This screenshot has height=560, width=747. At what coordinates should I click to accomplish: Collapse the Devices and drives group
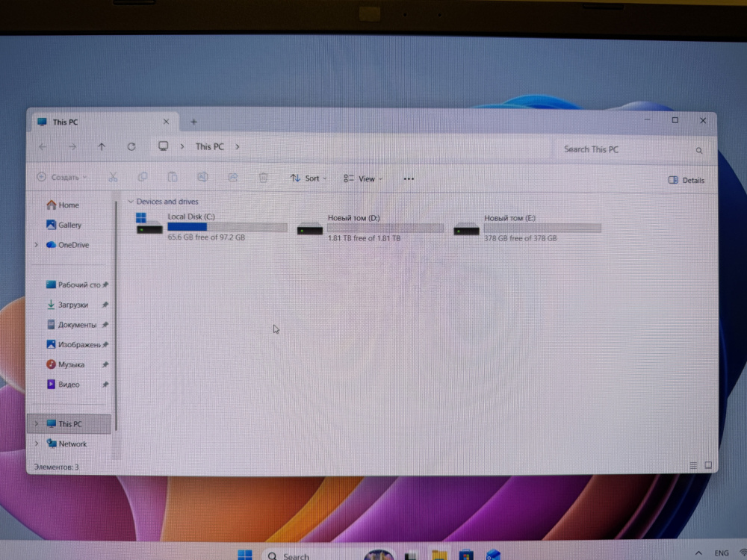(x=131, y=202)
